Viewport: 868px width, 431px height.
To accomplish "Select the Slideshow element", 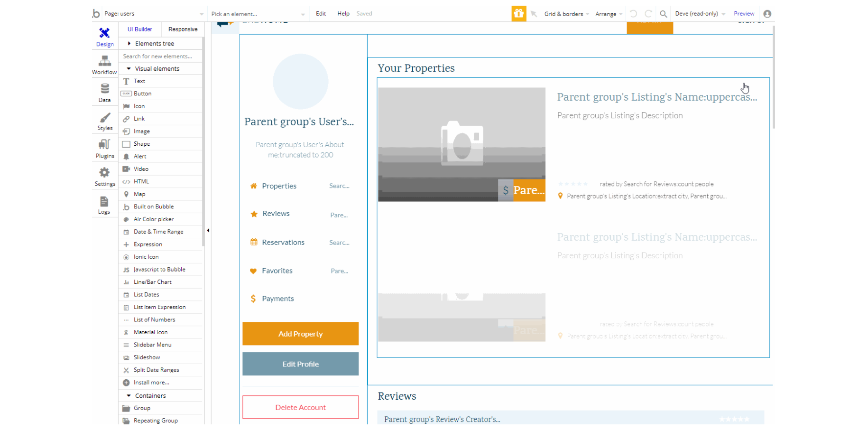I will (160, 357).
